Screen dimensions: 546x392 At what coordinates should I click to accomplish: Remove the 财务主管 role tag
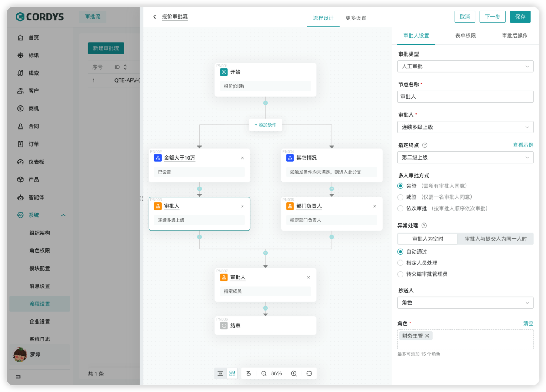coord(427,336)
